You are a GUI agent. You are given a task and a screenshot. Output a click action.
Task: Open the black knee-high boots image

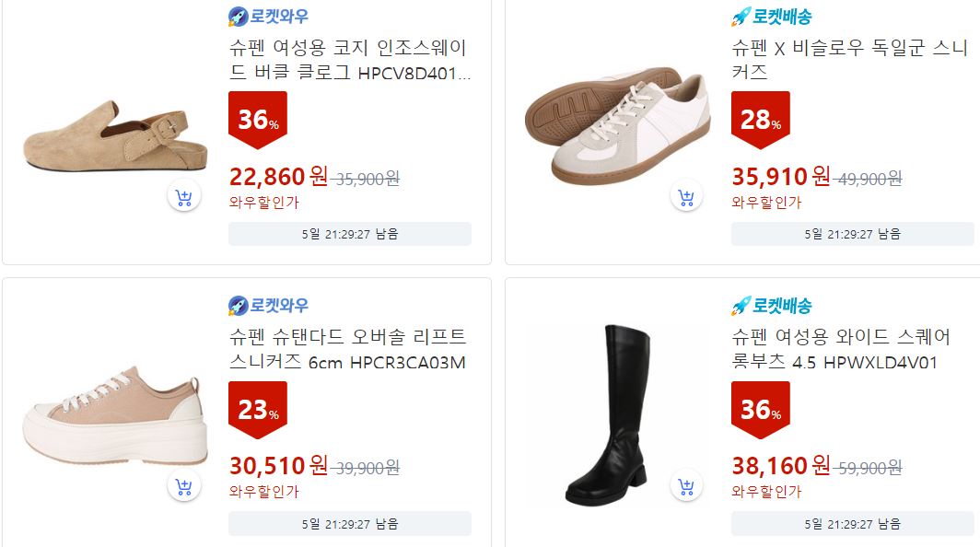609,414
